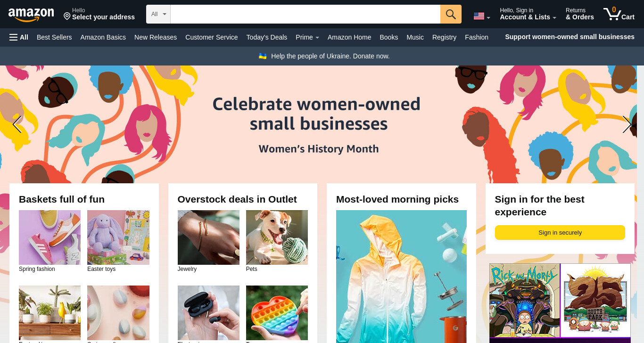Click the US flag language selector
The image size is (644, 343).
tap(482, 16)
